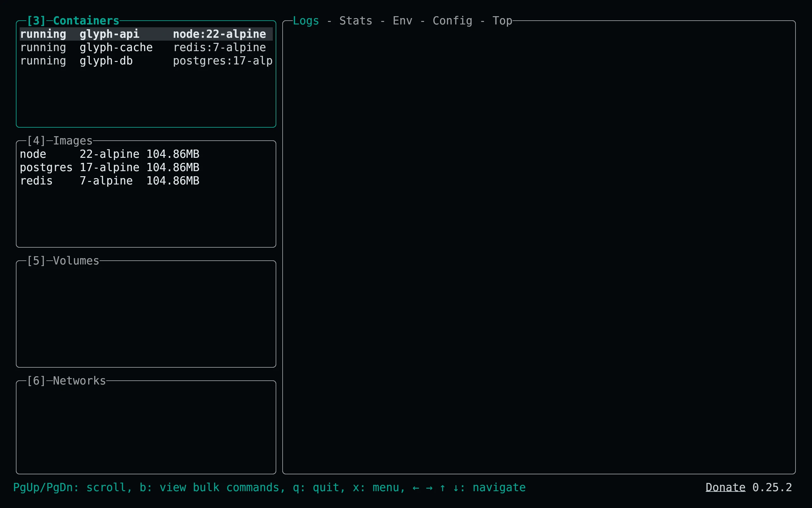Click the 'PgUp/PgDn: scroll' hint
The height and width of the screenshot is (508, 812).
(x=69, y=487)
